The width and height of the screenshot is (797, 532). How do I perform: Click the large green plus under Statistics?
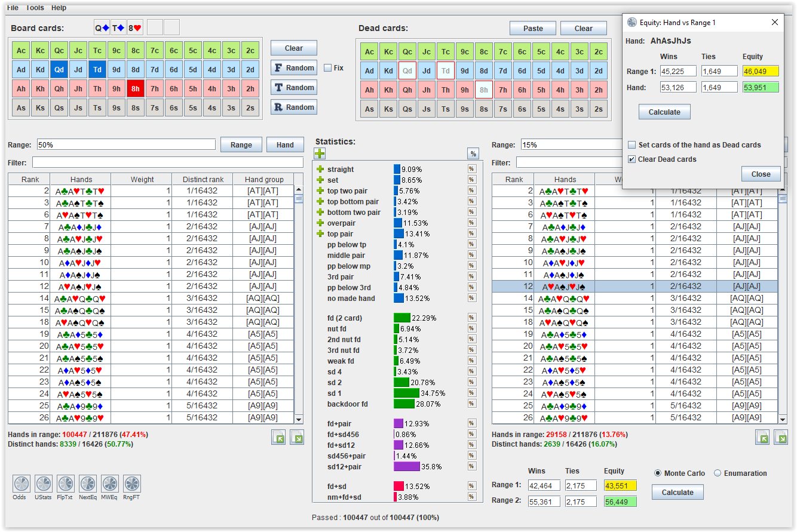(320, 154)
